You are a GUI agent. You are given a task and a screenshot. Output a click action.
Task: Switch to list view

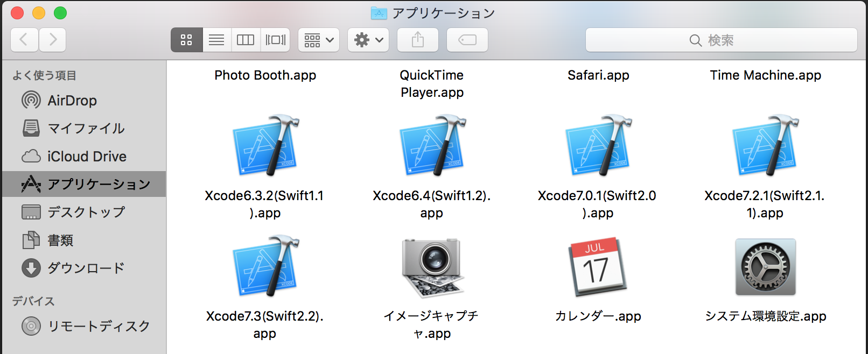216,40
